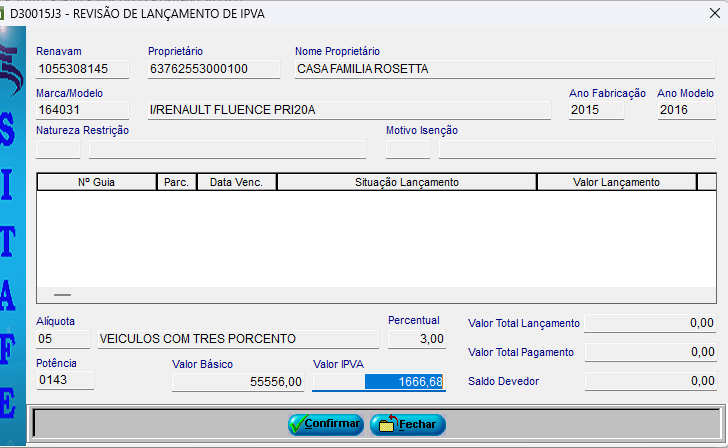The height and width of the screenshot is (448, 728).
Task: Click the Potência field
Action: point(64,380)
